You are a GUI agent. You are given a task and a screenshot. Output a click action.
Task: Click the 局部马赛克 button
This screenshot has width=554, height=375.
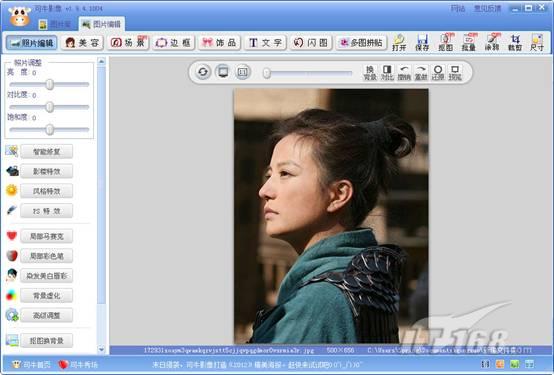click(47, 236)
